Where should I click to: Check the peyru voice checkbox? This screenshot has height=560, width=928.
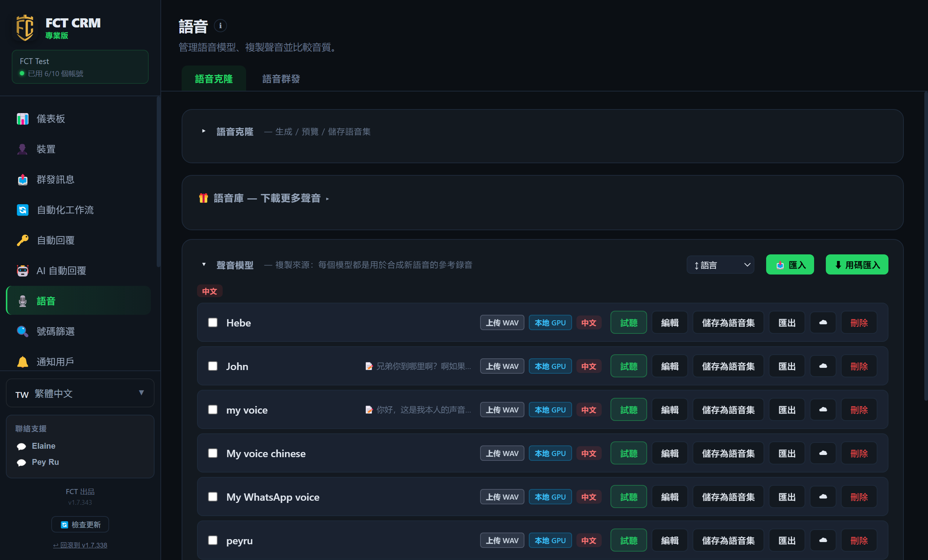pos(213,541)
